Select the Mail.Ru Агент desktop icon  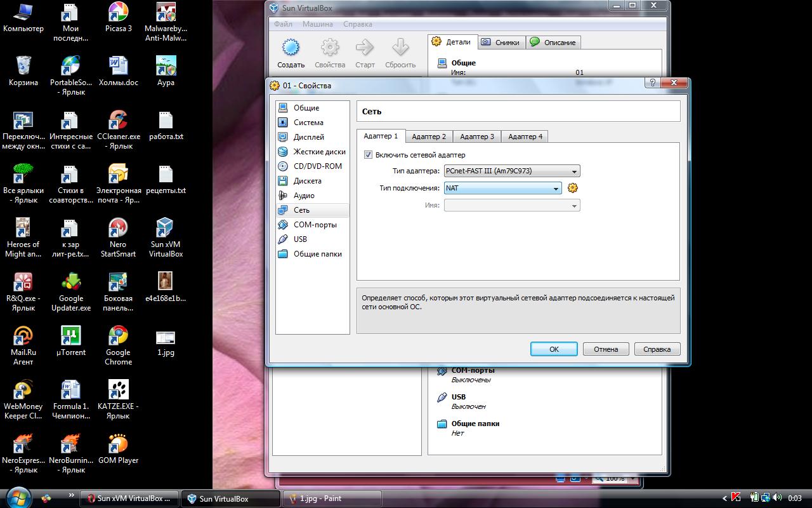coord(23,345)
